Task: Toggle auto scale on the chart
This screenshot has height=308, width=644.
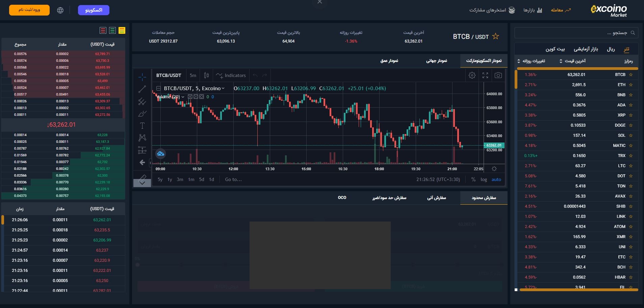Action: pos(496,179)
